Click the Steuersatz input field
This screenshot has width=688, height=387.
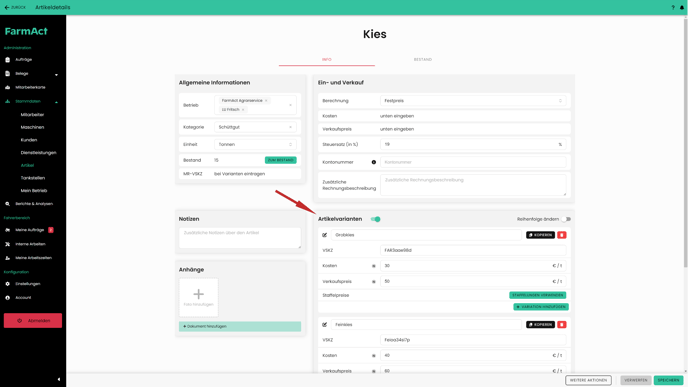(x=473, y=144)
